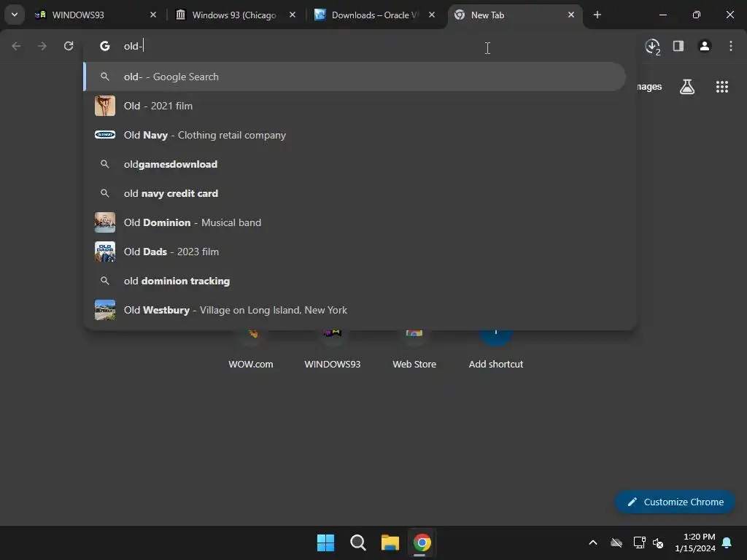Open File Explorer from taskbar

pos(390,542)
